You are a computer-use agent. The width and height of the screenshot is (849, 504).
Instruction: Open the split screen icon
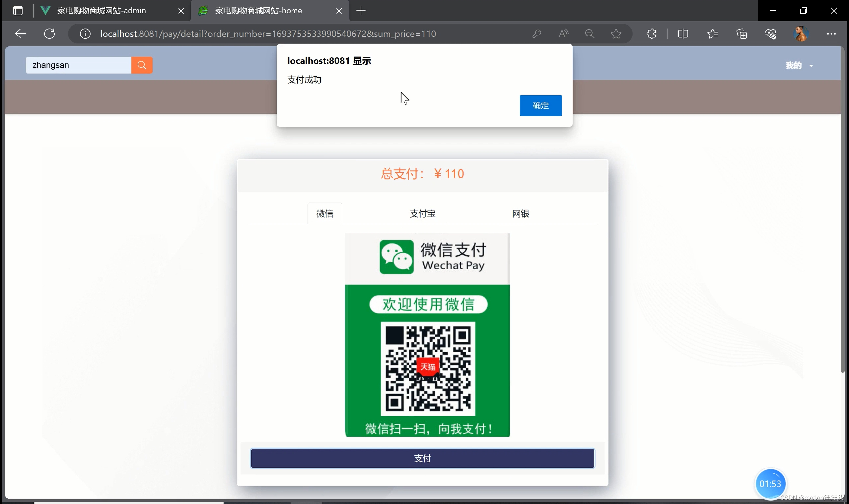pyautogui.click(x=683, y=34)
